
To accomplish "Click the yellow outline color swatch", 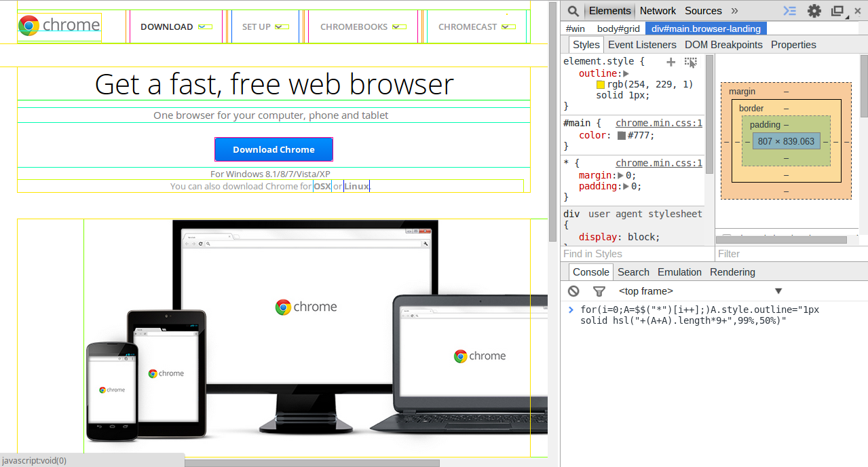I will [601, 85].
